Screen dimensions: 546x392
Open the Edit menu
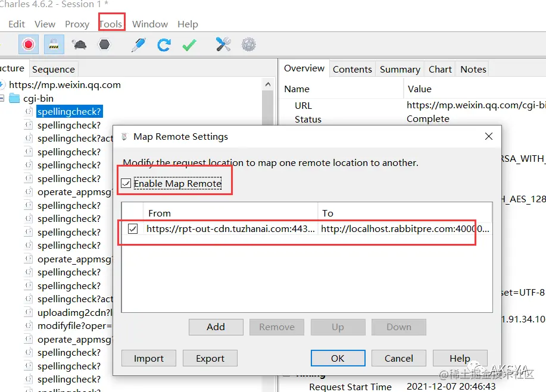[x=16, y=24]
